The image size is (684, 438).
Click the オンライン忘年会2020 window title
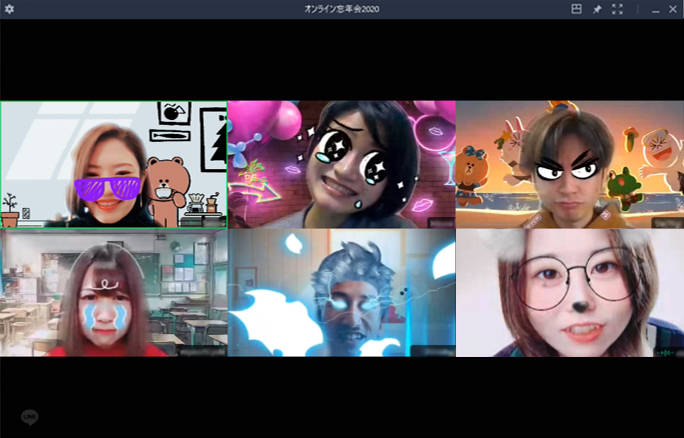tap(342, 9)
